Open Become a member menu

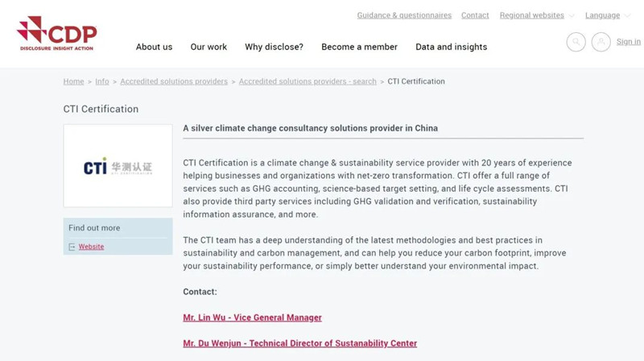point(359,47)
